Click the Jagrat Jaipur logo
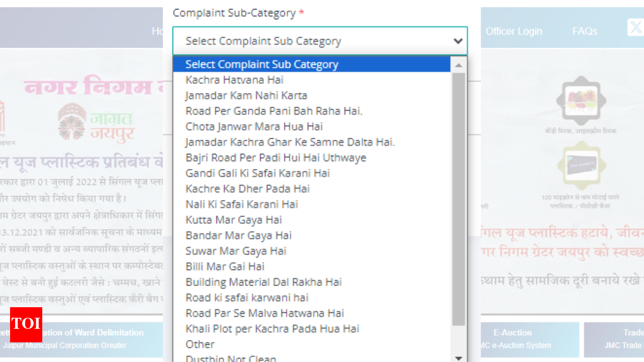 (x=96, y=122)
